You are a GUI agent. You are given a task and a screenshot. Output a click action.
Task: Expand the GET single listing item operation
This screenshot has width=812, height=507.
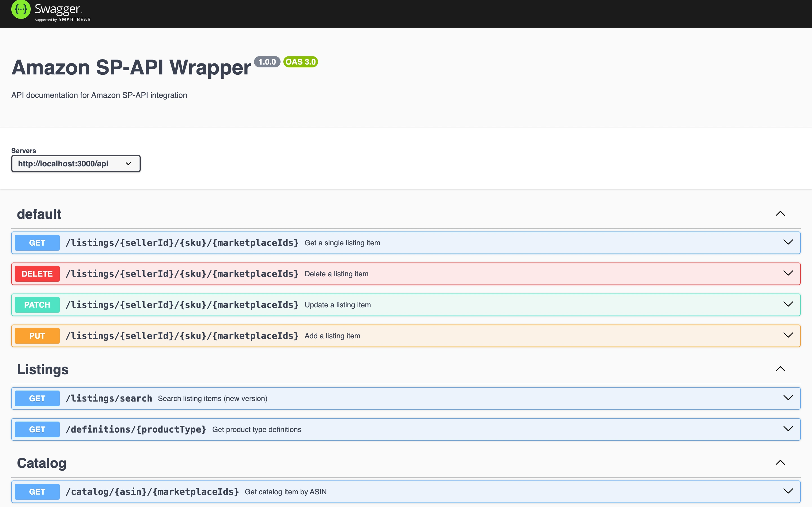coord(788,243)
